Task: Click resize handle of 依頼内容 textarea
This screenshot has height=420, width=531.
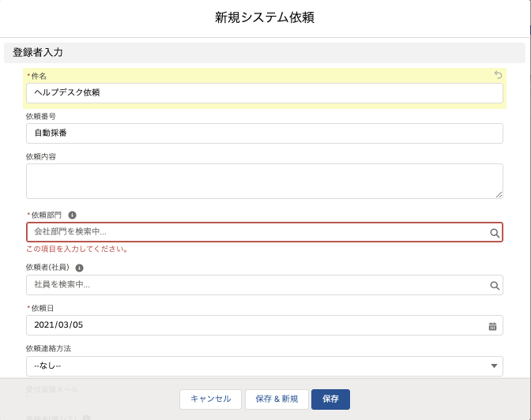Action: [x=499, y=194]
